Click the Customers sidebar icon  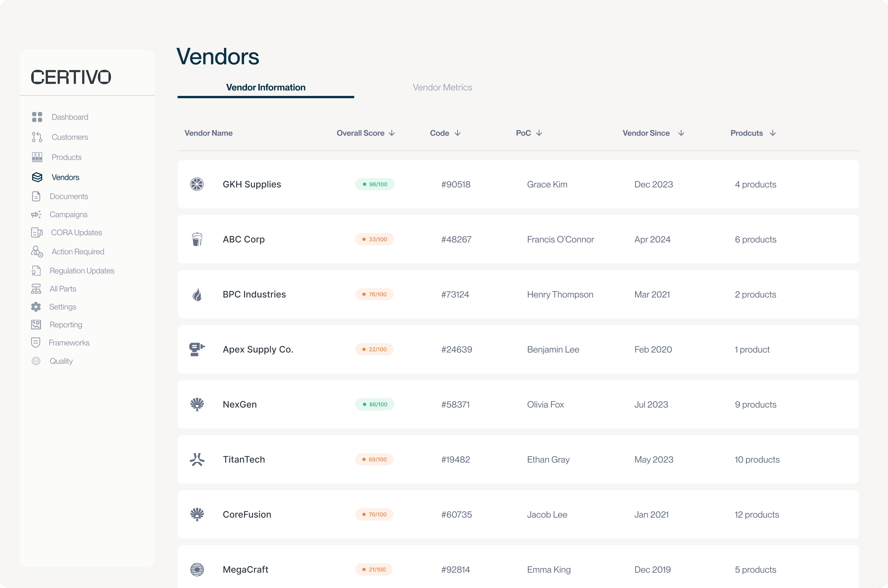[x=37, y=137]
